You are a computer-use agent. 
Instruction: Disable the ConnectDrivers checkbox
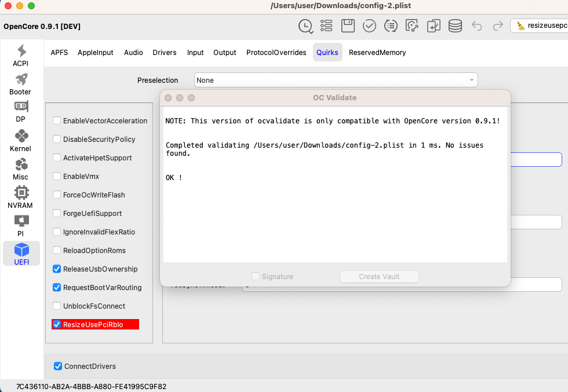[58, 366]
